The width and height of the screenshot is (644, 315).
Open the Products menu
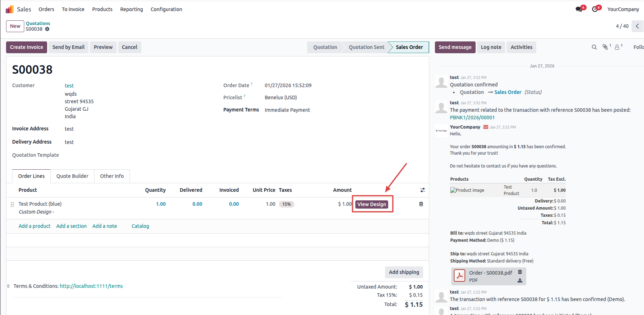(102, 9)
